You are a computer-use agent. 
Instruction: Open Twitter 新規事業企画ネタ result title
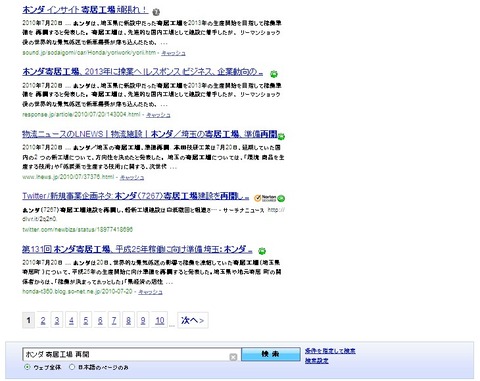pos(136,196)
